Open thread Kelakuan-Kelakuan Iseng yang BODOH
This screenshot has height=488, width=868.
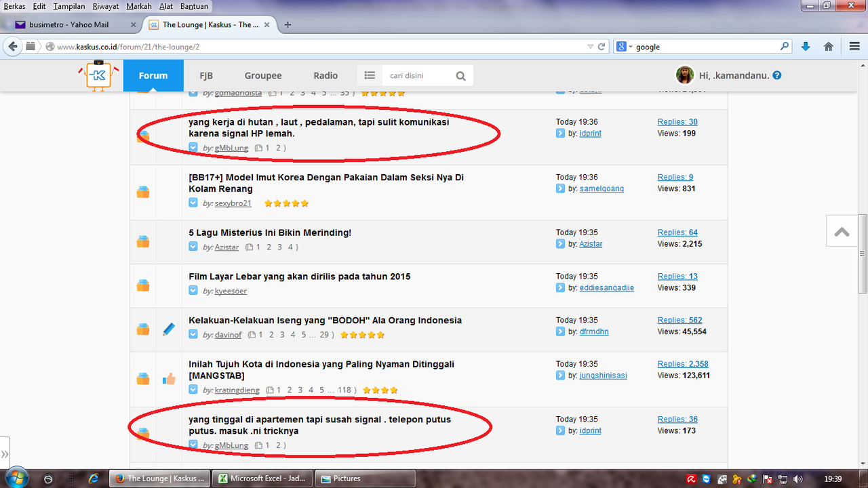tap(325, 321)
